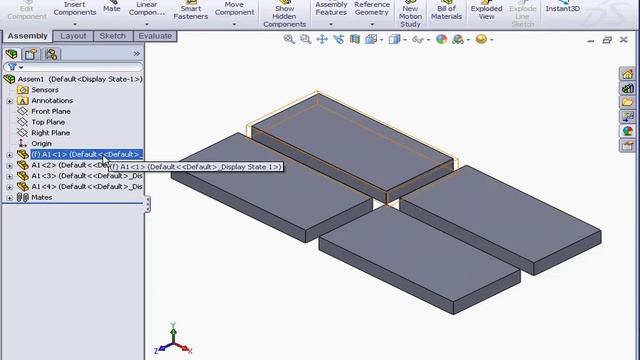The height and width of the screenshot is (360, 640).
Task: Open SolidWorks Resources home task pane icon
Action: point(627,74)
